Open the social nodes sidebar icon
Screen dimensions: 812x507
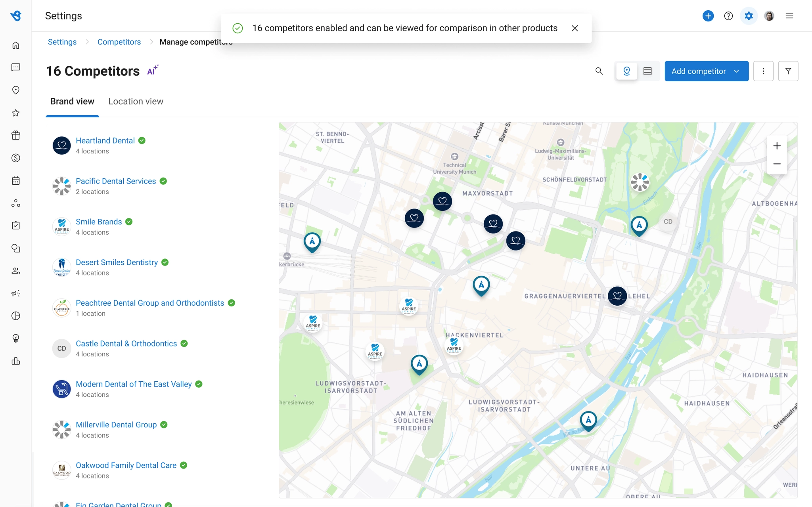pyautogui.click(x=16, y=203)
